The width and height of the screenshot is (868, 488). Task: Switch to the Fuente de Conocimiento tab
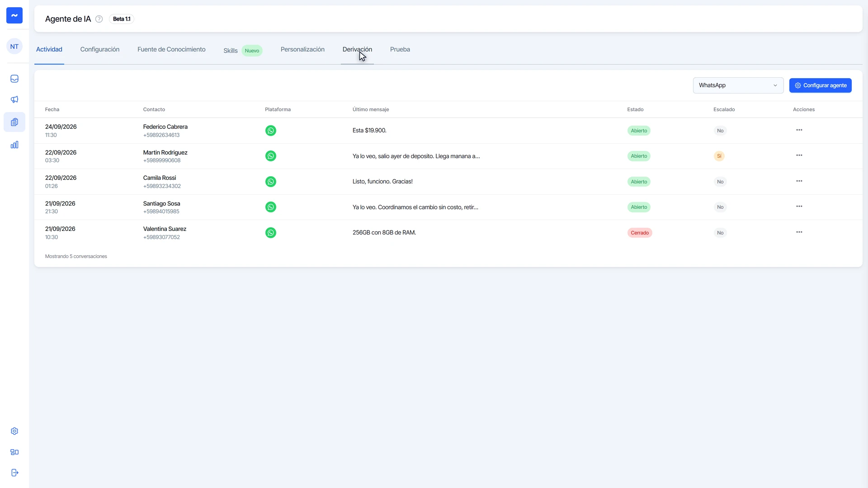tap(171, 50)
